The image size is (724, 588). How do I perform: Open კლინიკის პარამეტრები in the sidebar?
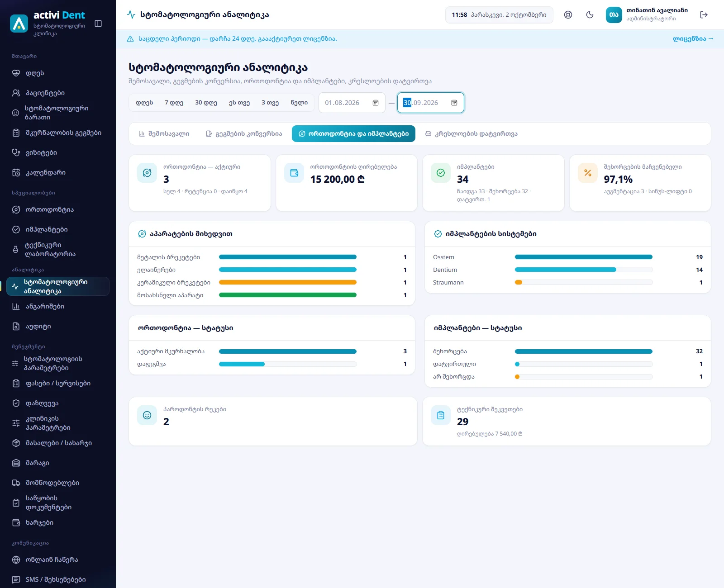[x=58, y=423]
